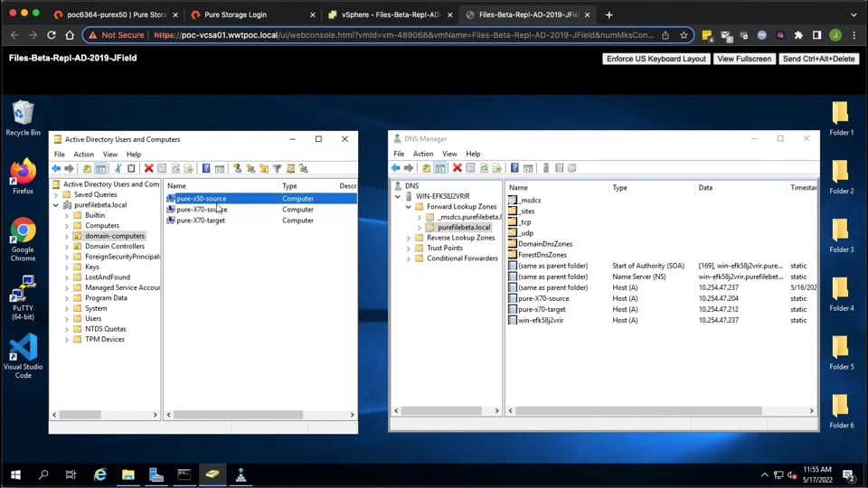Open View menu in Active Directory window
The image size is (868, 488).
pos(110,155)
